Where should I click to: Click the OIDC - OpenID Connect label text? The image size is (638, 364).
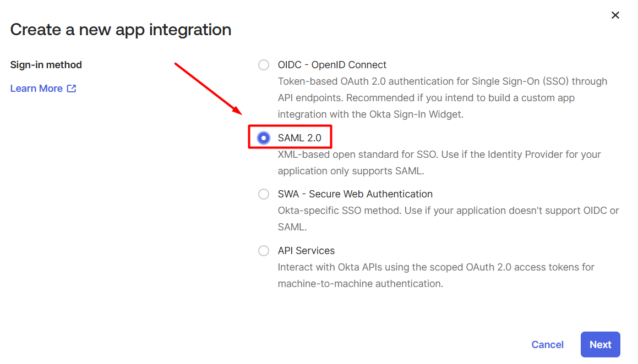[x=332, y=65]
